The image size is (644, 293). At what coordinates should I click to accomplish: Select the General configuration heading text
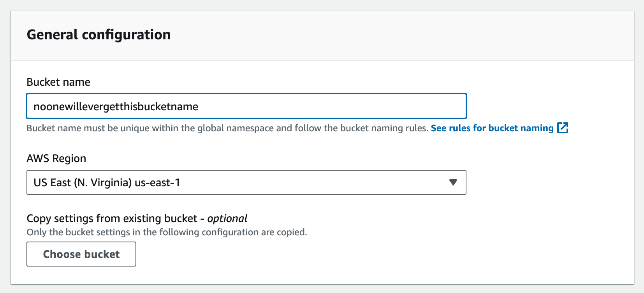(99, 35)
